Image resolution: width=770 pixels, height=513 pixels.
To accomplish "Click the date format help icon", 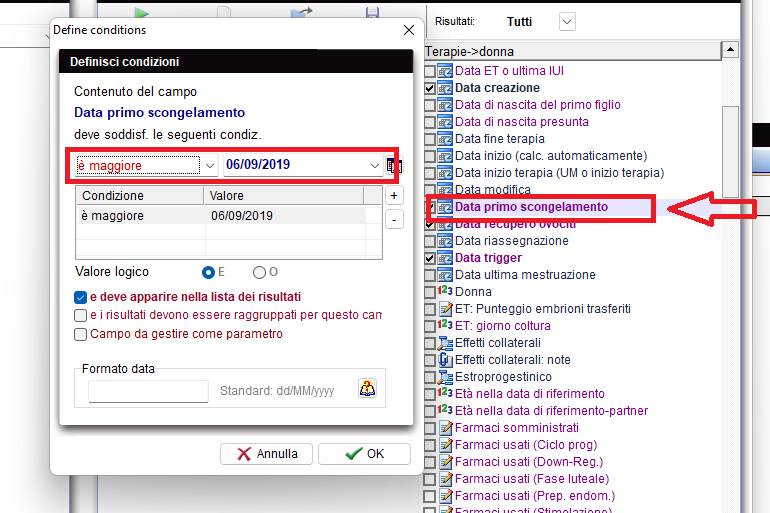I will tap(367, 388).
